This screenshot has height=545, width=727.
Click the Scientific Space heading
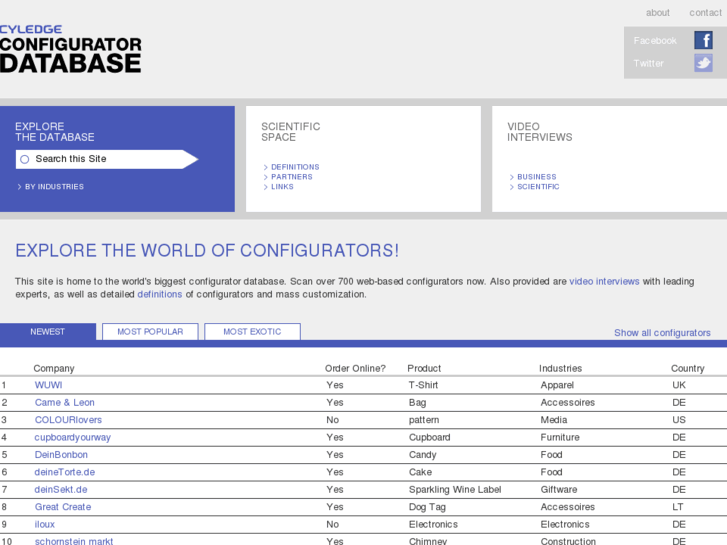(x=290, y=132)
